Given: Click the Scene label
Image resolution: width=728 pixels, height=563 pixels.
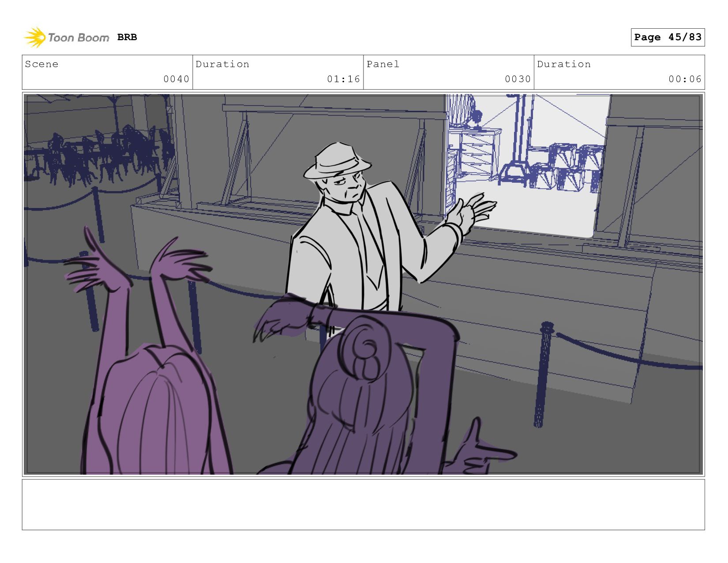Looking at the screenshot, I should tap(41, 64).
